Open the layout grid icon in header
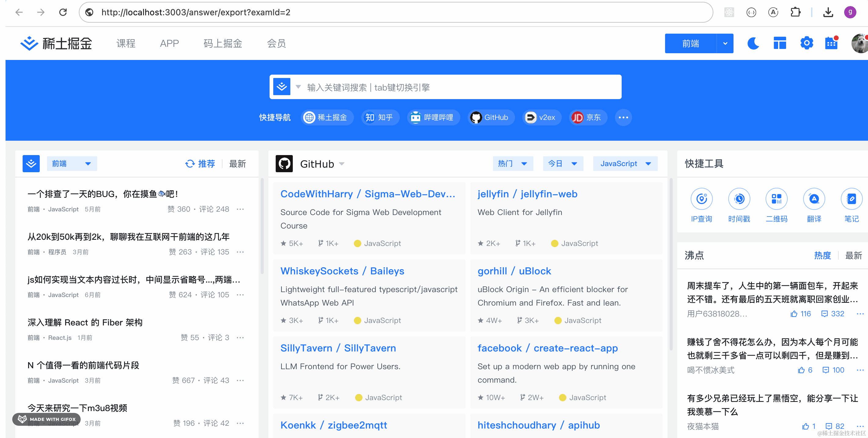The height and width of the screenshot is (438, 868). [779, 43]
